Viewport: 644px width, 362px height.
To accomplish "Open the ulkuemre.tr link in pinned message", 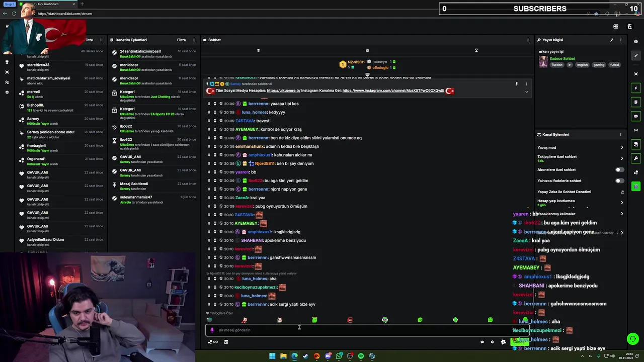I will [283, 90].
